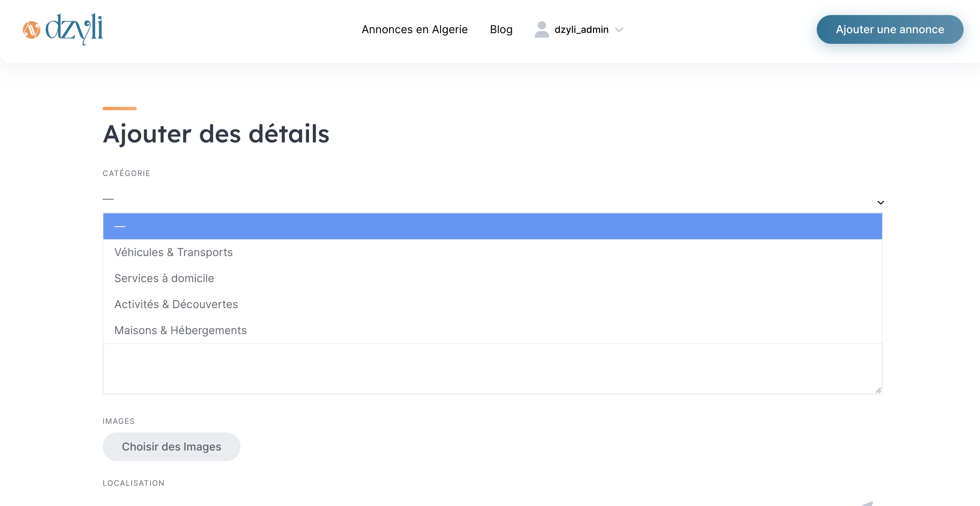Click inside the description text area
Image resolution: width=980 pixels, height=506 pixels.
tap(492, 369)
